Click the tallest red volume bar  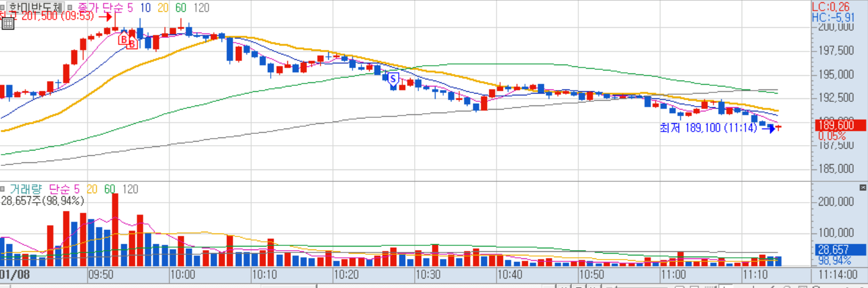[115, 229]
